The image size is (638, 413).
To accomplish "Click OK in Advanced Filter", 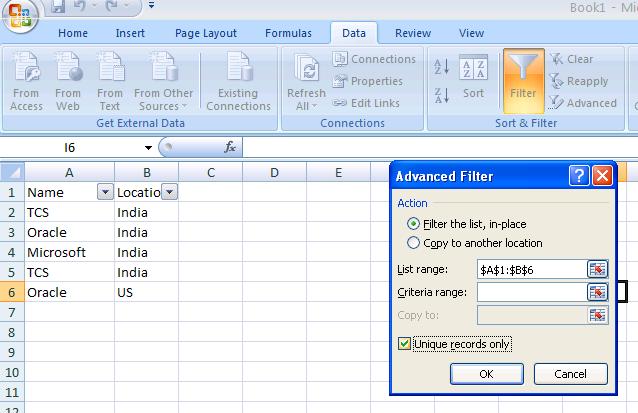I will coord(487,374).
